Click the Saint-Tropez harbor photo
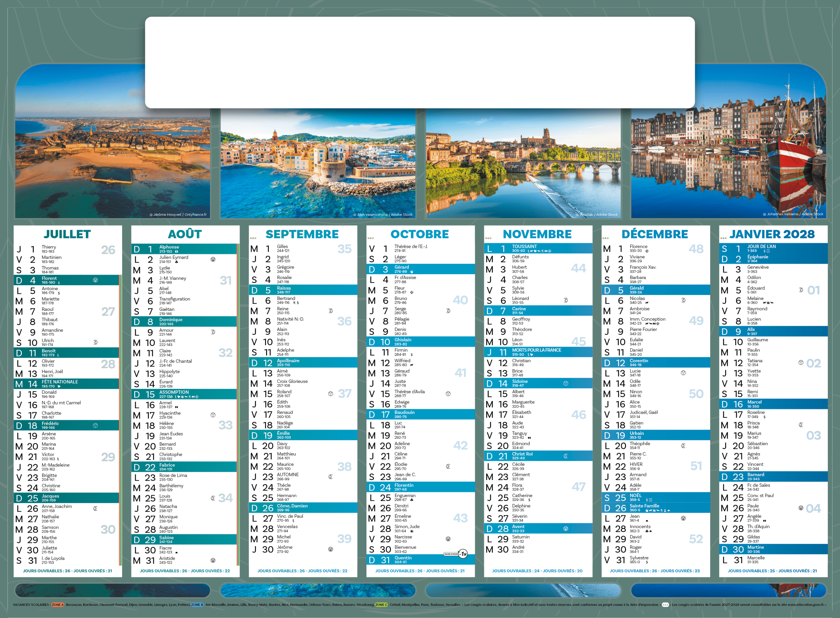Screen dimensions: 840x618 (318, 164)
